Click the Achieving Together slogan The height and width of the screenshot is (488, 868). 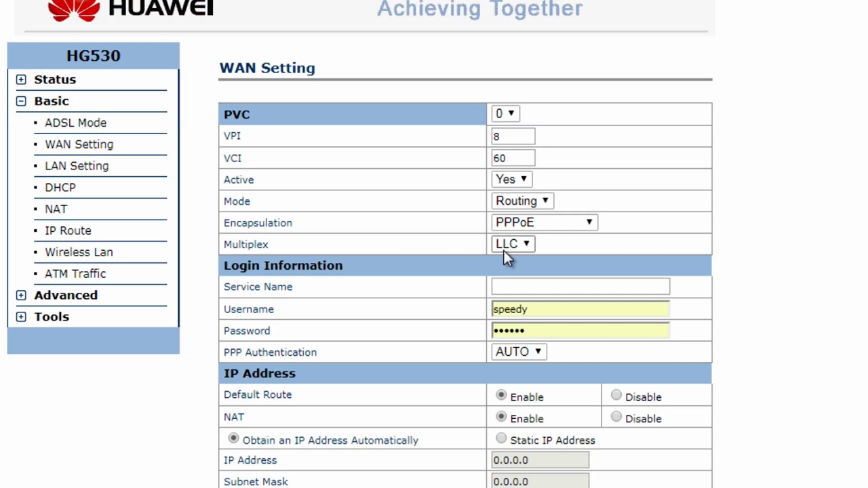[x=479, y=9]
